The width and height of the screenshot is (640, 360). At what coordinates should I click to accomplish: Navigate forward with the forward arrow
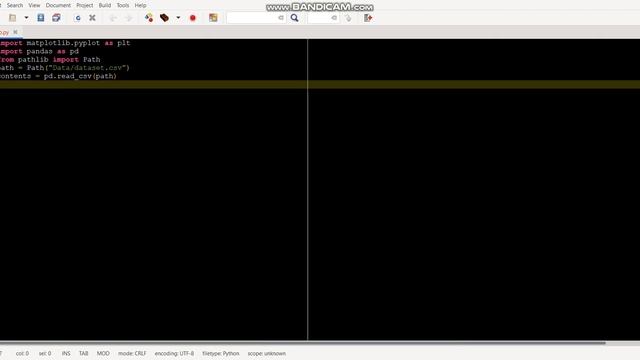point(129,18)
